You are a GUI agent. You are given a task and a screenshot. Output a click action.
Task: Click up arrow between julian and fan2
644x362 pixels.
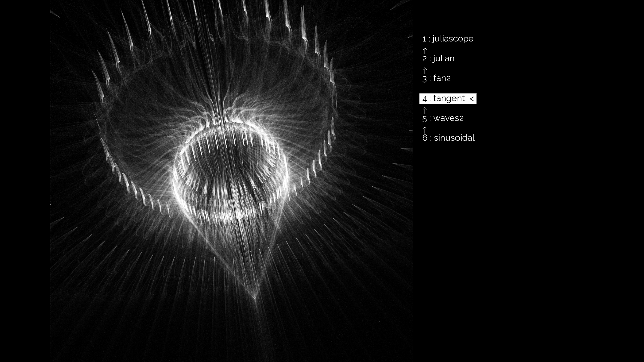pos(425,70)
